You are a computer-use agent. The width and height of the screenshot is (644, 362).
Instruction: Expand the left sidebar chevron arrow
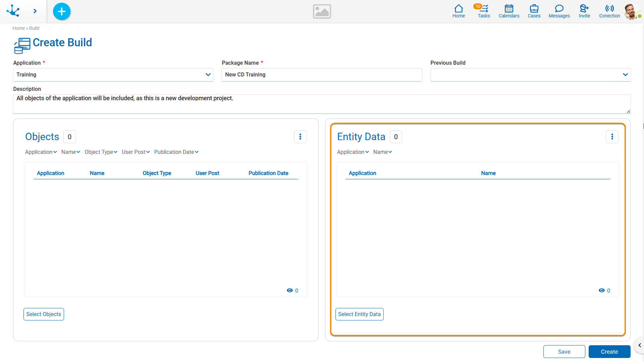[35, 11]
